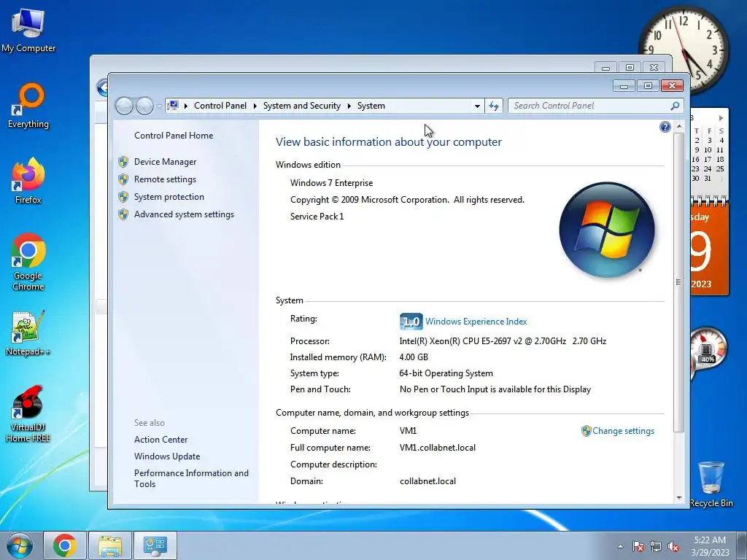The image size is (747, 560).
Task: Click the CPU meter gadget
Action: (708, 351)
